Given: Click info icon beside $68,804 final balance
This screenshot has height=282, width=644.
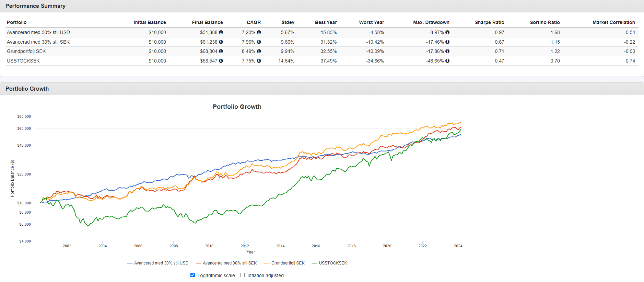Looking at the screenshot, I should coord(221,51).
